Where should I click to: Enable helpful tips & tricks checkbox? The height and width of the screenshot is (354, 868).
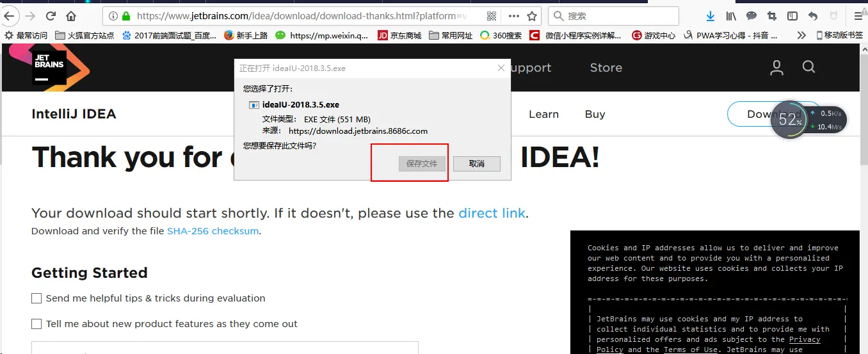[x=36, y=298]
